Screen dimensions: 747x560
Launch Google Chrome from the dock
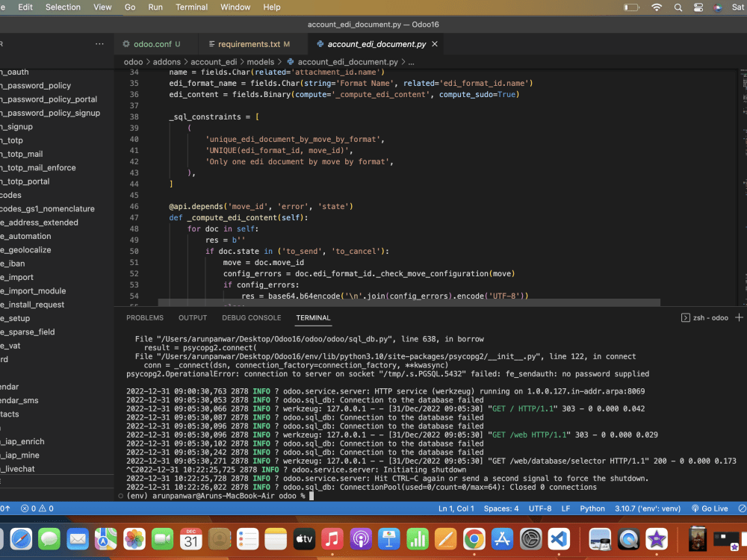click(474, 539)
